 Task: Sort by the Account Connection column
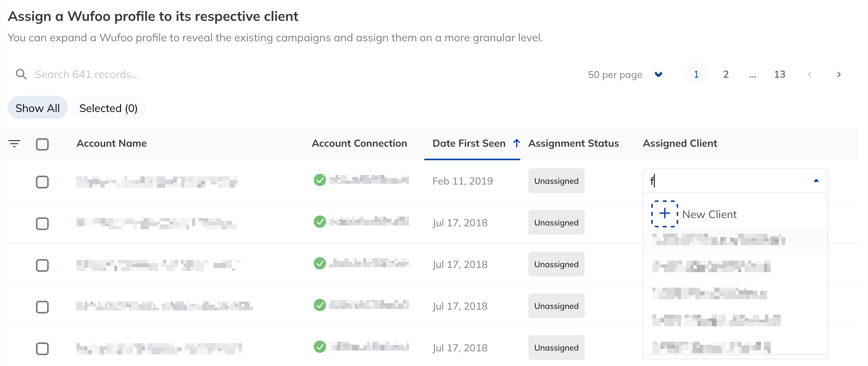359,143
